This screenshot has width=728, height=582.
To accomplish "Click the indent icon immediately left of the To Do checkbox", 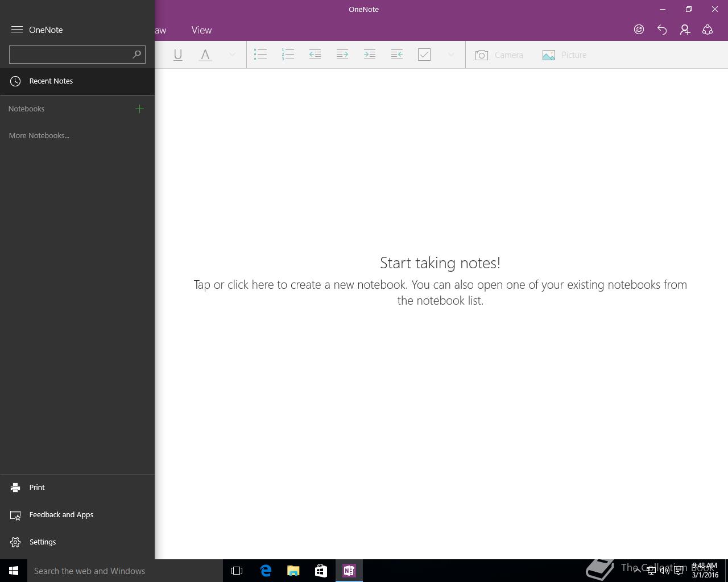I will tap(397, 55).
